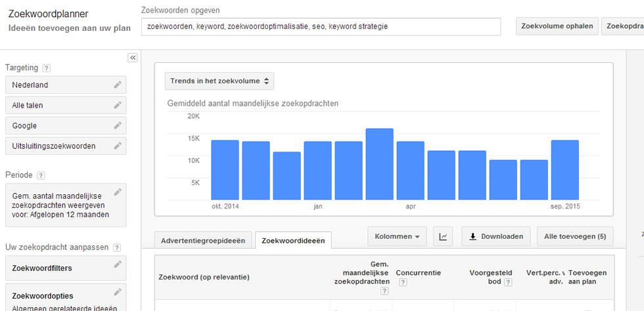
Task: Open help icon under Concurrentie column
Action: (x=403, y=282)
